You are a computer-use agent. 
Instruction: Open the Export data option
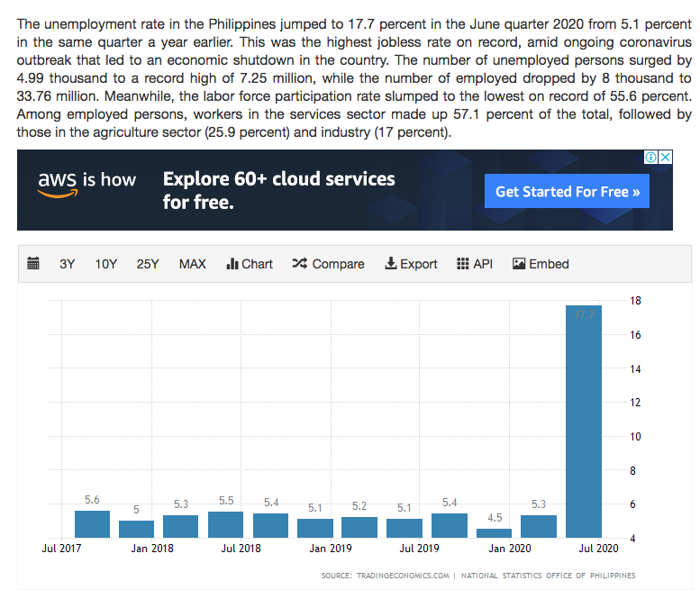tap(411, 264)
